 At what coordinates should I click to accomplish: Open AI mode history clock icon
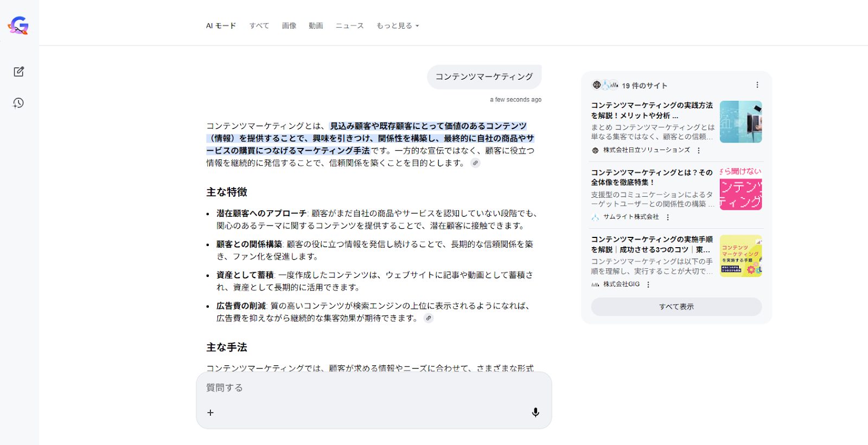(x=18, y=103)
